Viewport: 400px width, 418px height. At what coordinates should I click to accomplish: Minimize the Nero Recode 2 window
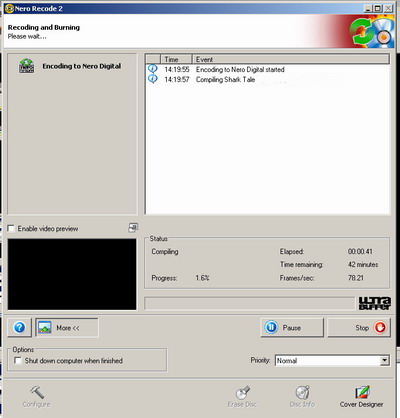368,9
